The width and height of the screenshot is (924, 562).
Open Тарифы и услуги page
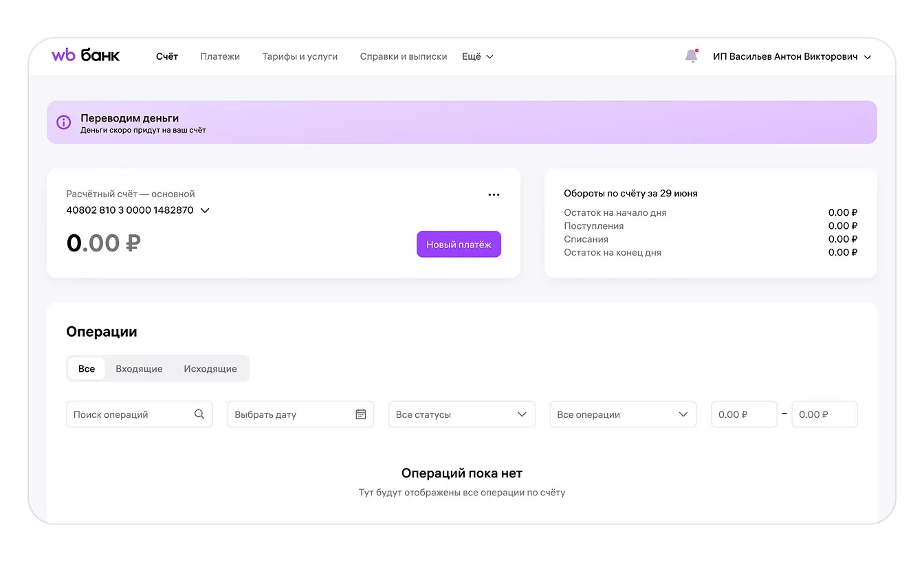[300, 56]
